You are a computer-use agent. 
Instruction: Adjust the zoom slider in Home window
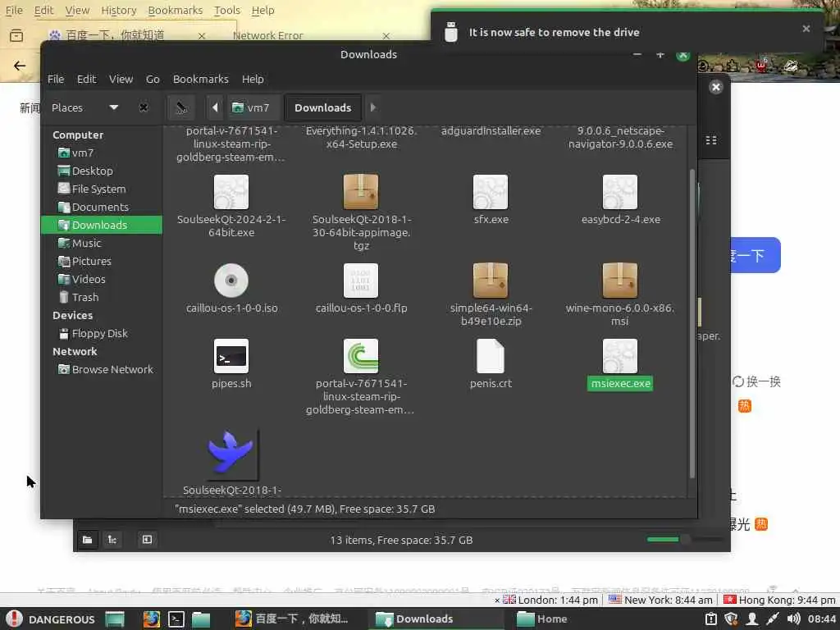point(684,539)
